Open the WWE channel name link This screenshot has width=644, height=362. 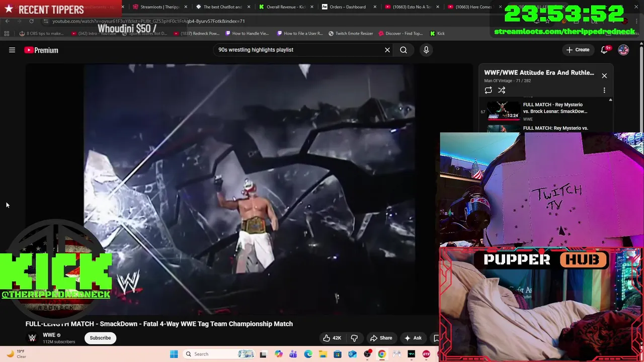click(49, 335)
